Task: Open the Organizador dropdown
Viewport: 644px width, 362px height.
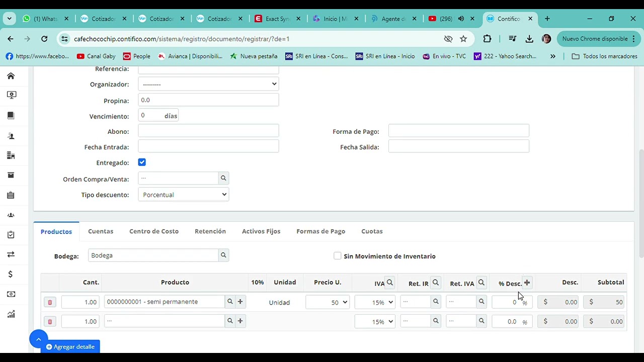Action: click(x=208, y=84)
